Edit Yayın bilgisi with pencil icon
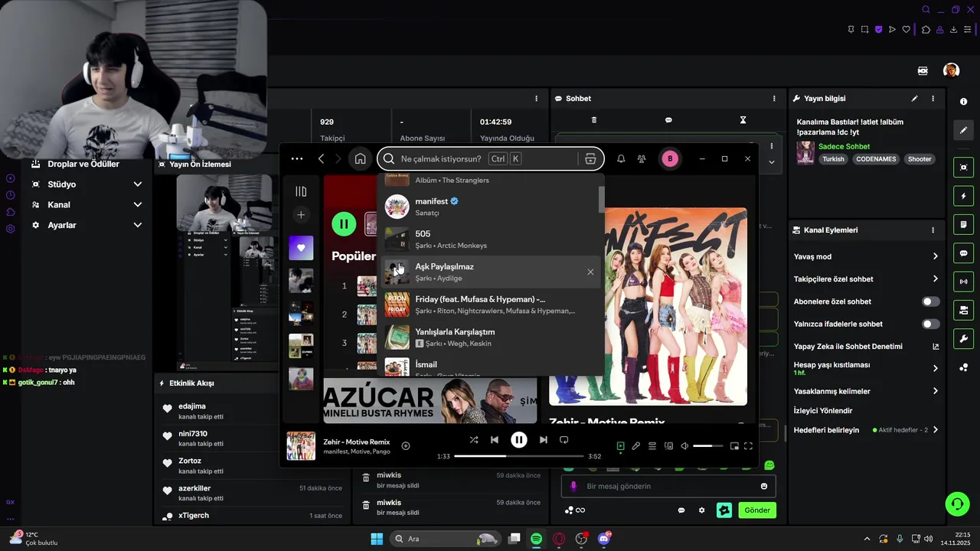This screenshot has width=980, height=551. click(914, 99)
